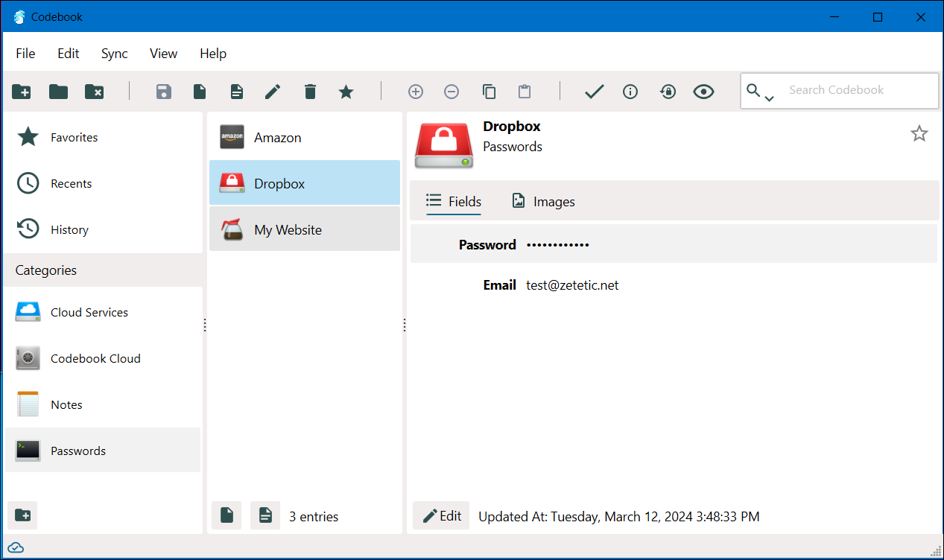The height and width of the screenshot is (560, 944).
Task: Click the pencil edit toolbar icon
Action: point(273,92)
